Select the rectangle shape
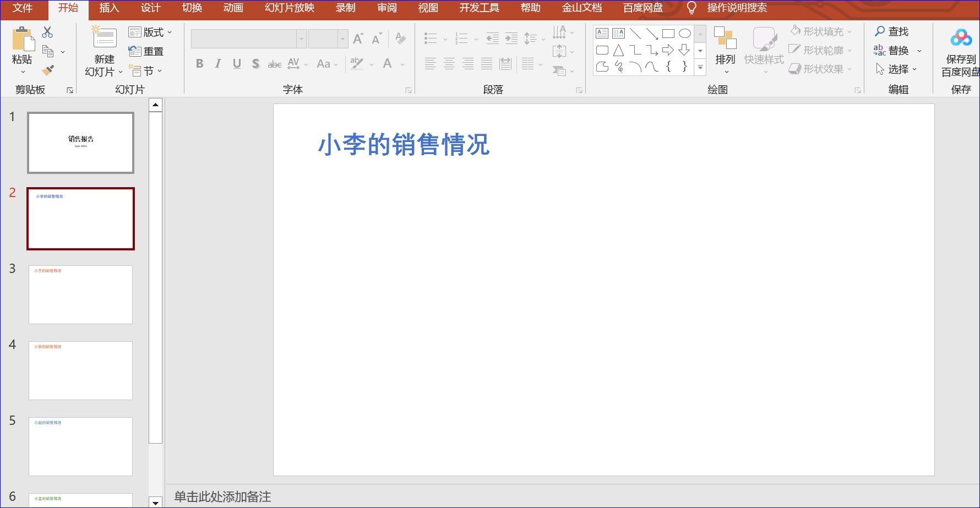 [668, 34]
